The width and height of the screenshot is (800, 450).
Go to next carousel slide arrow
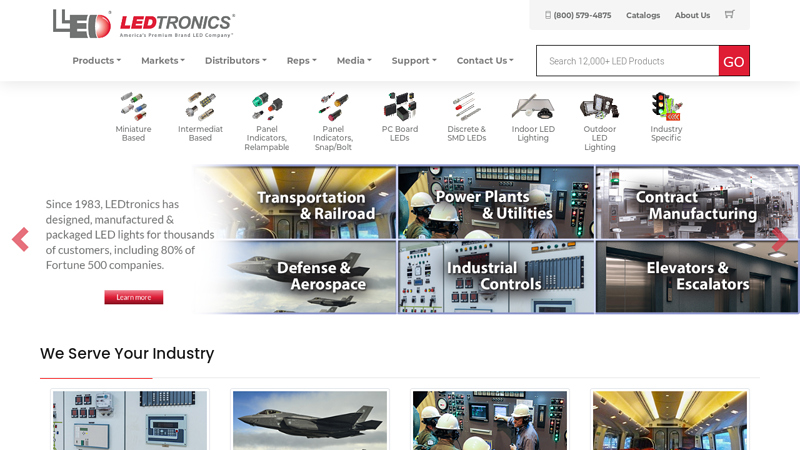780,239
